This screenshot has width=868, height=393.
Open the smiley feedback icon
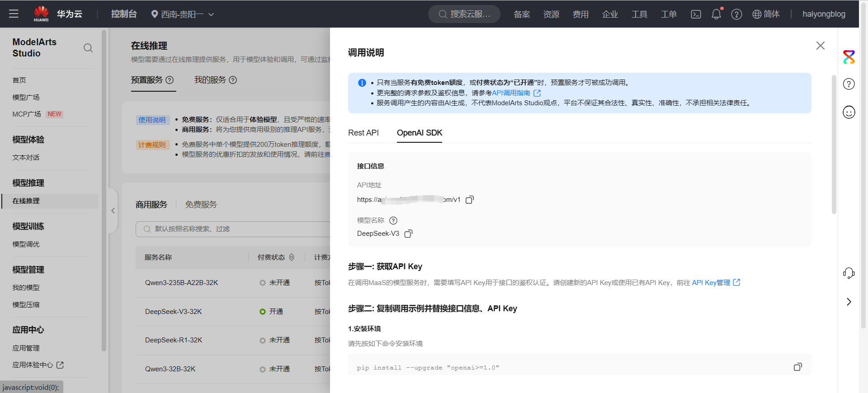pyautogui.click(x=849, y=112)
